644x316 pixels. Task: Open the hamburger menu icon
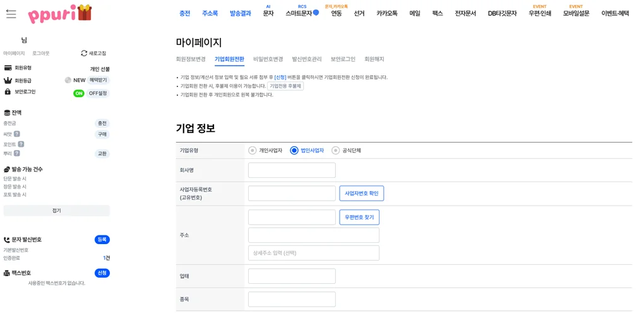(11, 14)
